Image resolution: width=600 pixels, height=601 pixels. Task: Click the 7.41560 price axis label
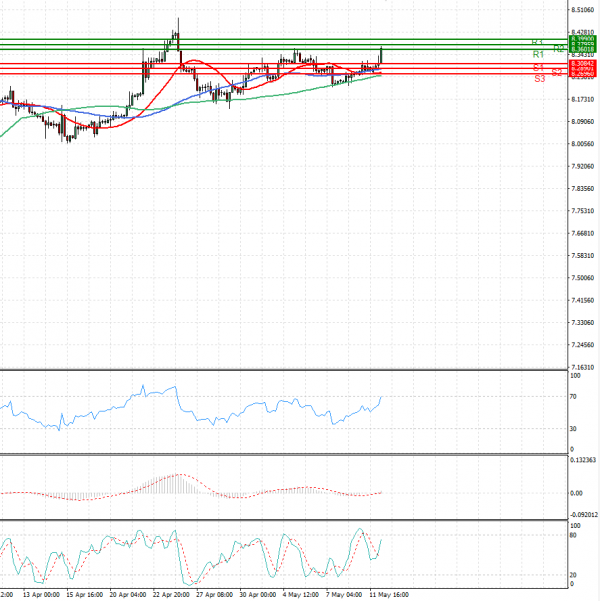[582, 300]
